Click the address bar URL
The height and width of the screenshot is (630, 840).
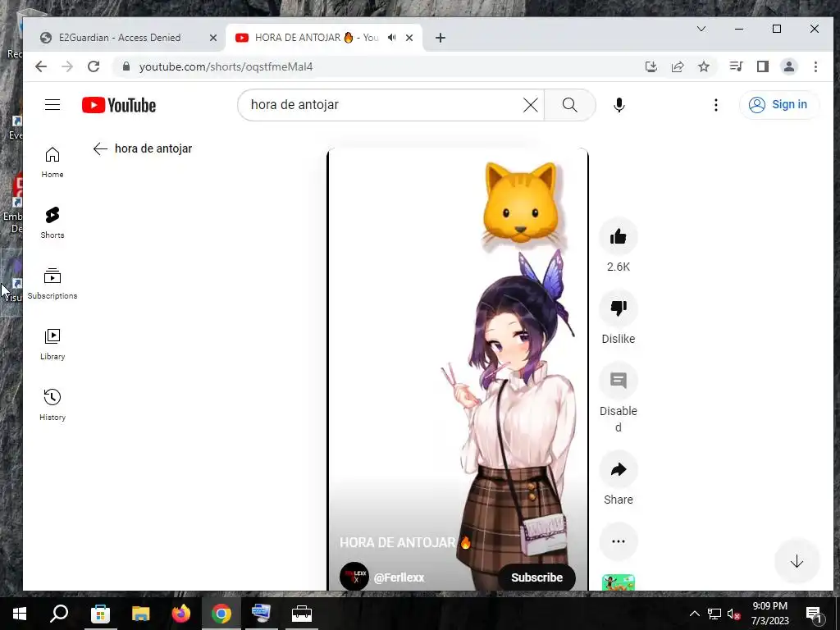pos(226,66)
